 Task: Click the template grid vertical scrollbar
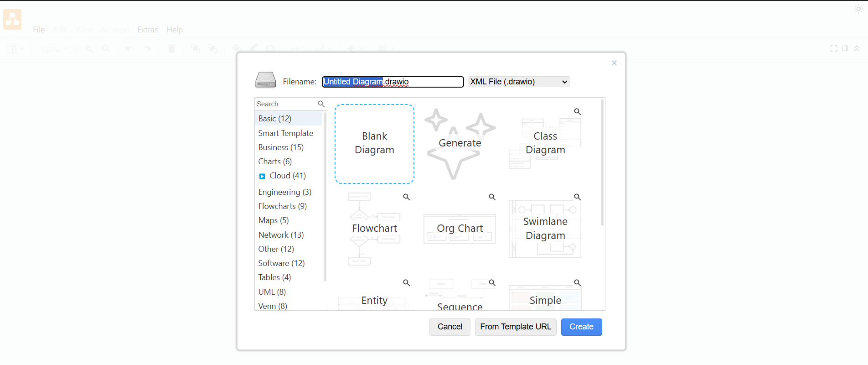[602, 162]
